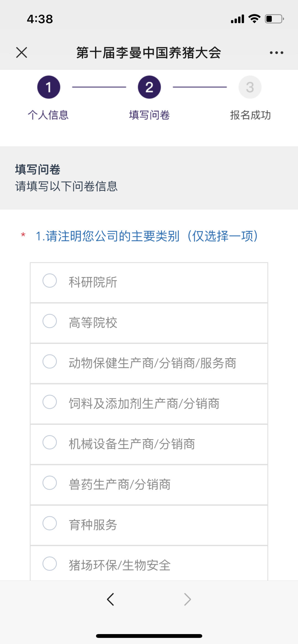This screenshot has height=644, width=298.
Task: Tap the page title 第十届李曼中国养猪大会
Action: (149, 53)
